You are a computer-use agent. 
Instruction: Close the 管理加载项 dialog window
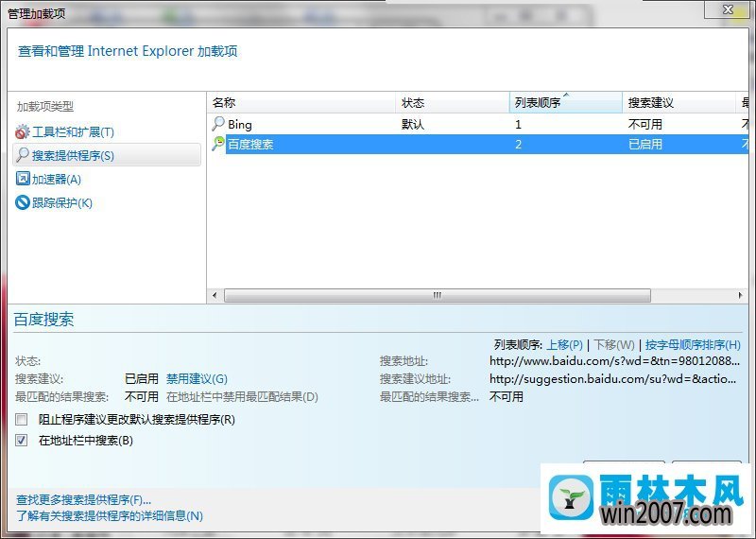[728, 9]
